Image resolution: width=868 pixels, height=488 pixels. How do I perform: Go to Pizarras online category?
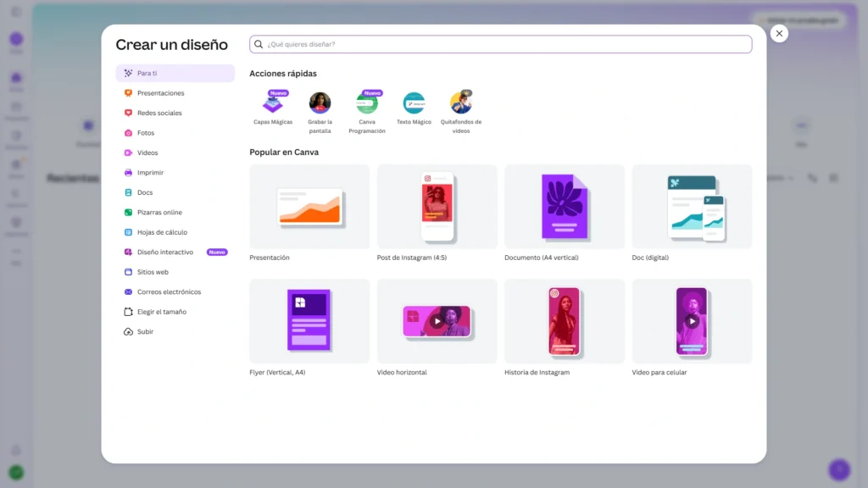tap(175, 213)
